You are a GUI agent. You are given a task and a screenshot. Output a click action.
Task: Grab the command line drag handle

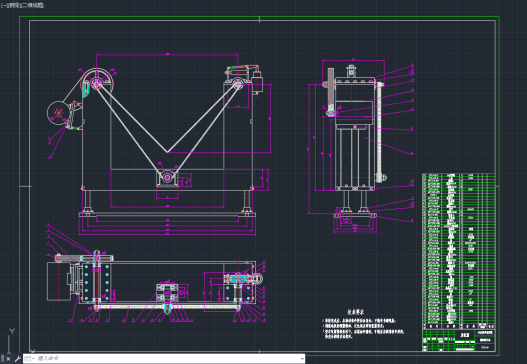(x=3, y=359)
